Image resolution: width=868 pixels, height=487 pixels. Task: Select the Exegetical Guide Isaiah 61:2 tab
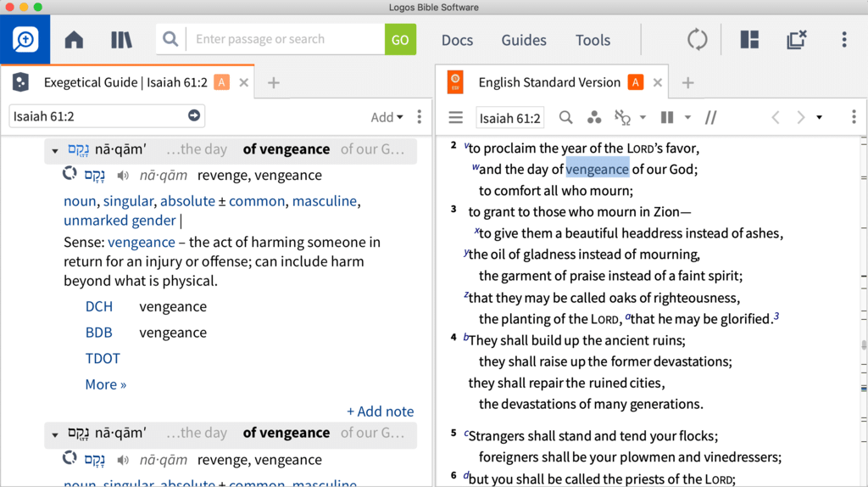(x=125, y=82)
